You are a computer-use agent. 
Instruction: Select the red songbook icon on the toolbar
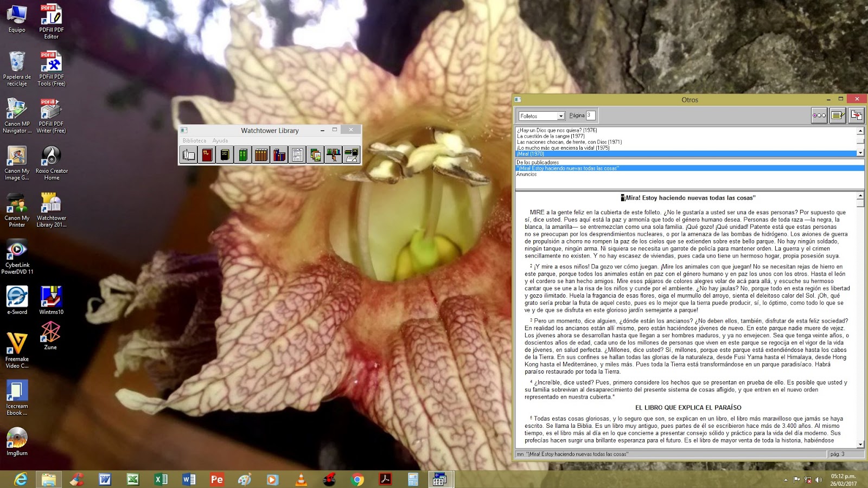point(207,155)
